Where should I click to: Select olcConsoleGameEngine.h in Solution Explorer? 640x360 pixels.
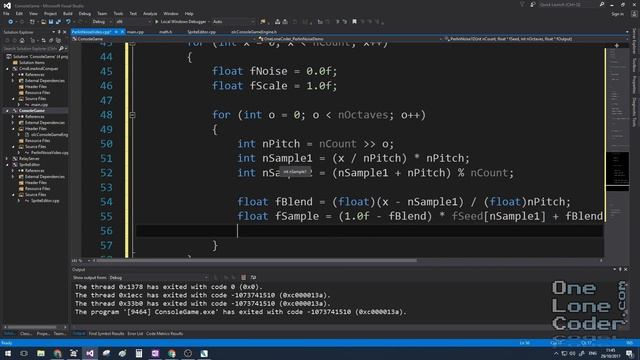[x=49, y=135]
